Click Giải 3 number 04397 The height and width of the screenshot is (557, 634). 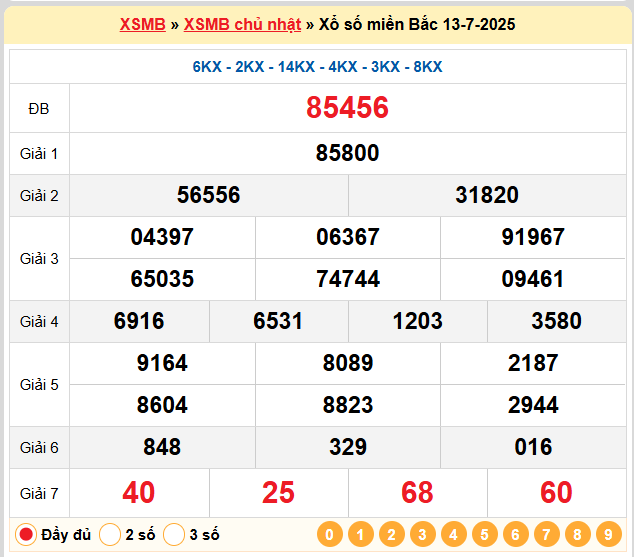point(162,237)
